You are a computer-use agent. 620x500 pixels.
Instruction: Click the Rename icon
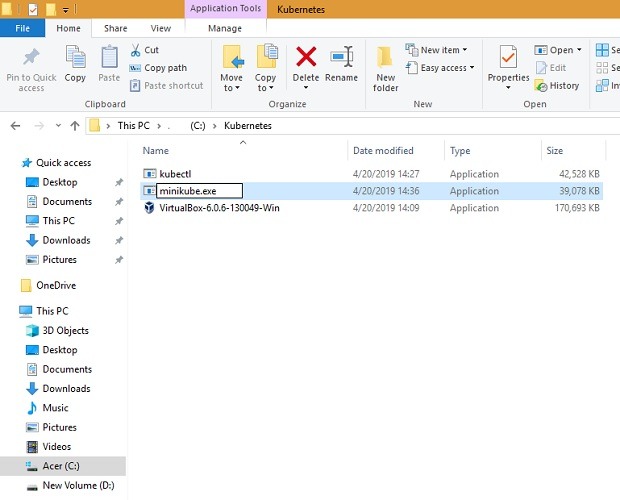(342, 57)
